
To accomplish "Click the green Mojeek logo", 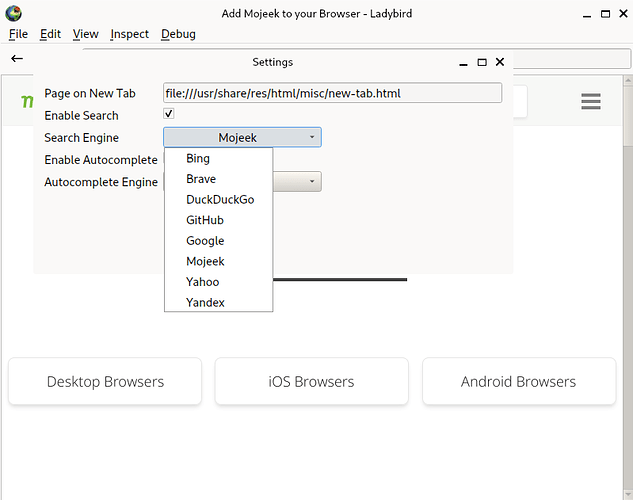I will 27,101.
